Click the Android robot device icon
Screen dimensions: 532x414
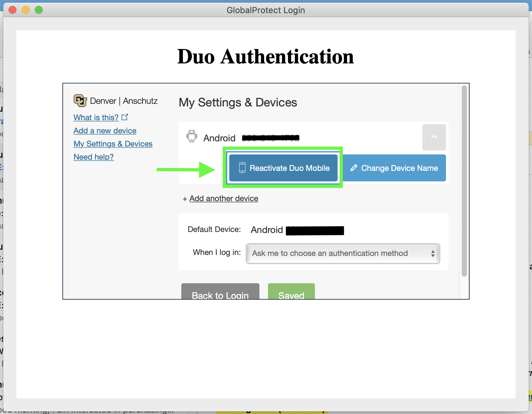(x=192, y=136)
